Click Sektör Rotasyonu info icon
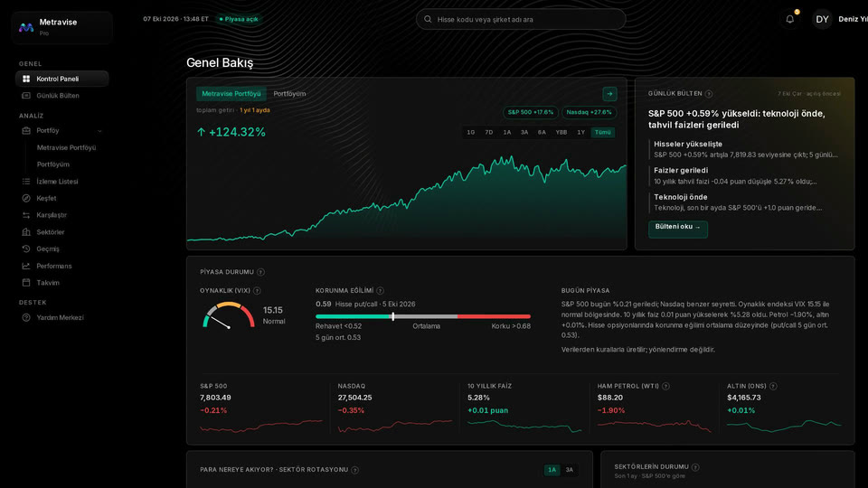This screenshot has width=868, height=488. tap(354, 470)
